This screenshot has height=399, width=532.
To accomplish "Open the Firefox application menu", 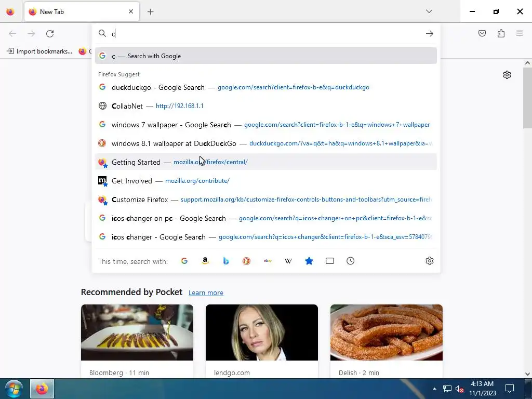I will [x=520, y=33].
